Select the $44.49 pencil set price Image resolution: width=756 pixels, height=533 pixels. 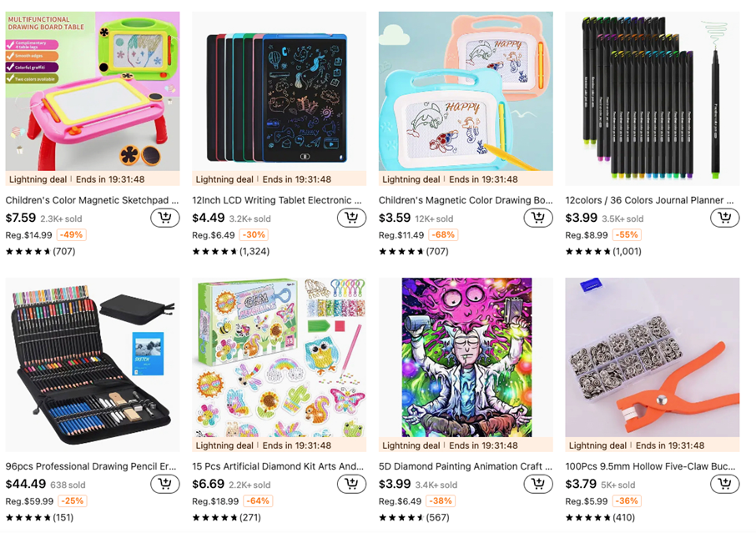tap(26, 484)
